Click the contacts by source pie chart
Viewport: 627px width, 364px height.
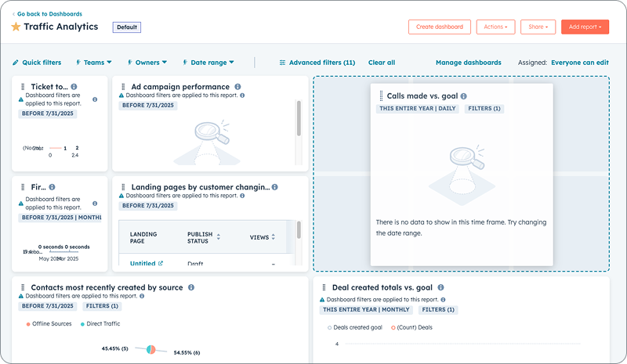pos(150,349)
